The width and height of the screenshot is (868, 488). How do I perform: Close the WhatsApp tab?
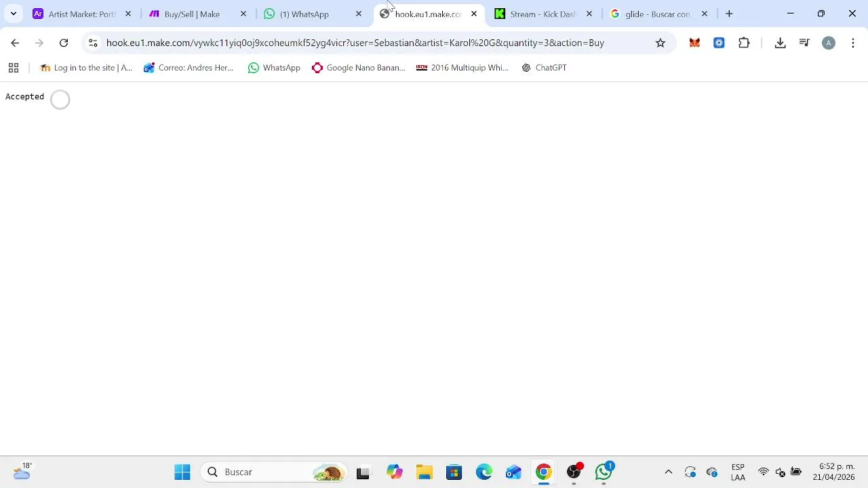click(359, 14)
